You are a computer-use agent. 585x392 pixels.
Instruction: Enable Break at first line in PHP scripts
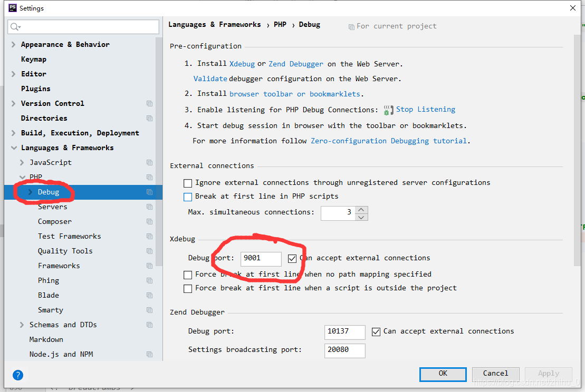pos(188,197)
